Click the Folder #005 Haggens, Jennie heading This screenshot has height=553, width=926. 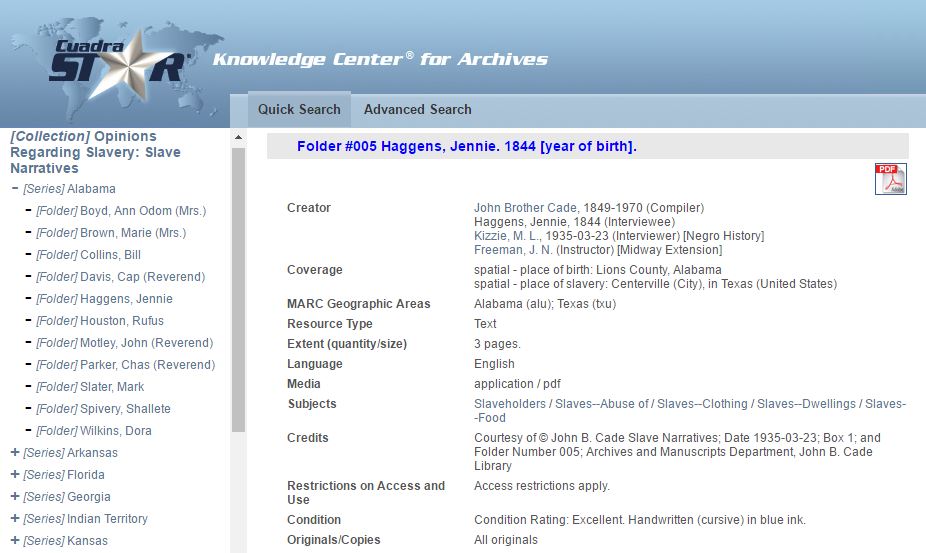coord(467,147)
